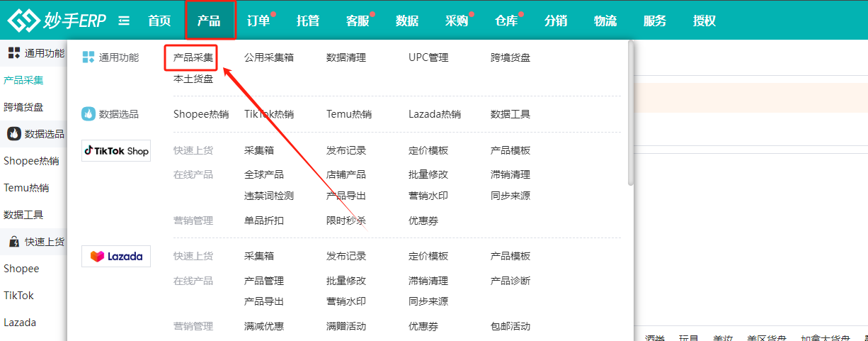Toggle the sidebar collapse hamburger icon
Screen dimensions: 868x341
(x=124, y=21)
